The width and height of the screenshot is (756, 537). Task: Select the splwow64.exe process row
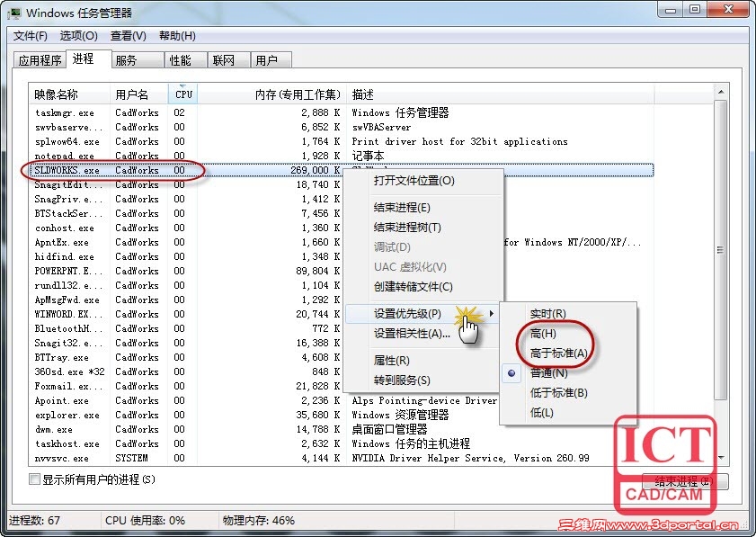click(342, 141)
